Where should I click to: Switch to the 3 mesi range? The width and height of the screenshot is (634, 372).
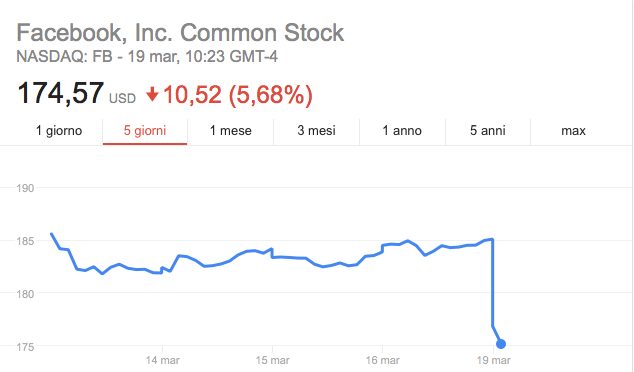[x=316, y=131]
